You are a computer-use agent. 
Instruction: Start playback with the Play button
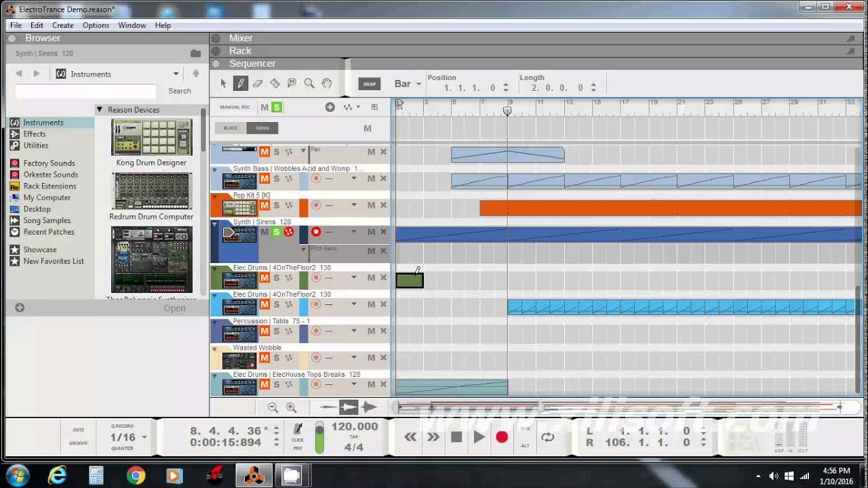(479, 437)
